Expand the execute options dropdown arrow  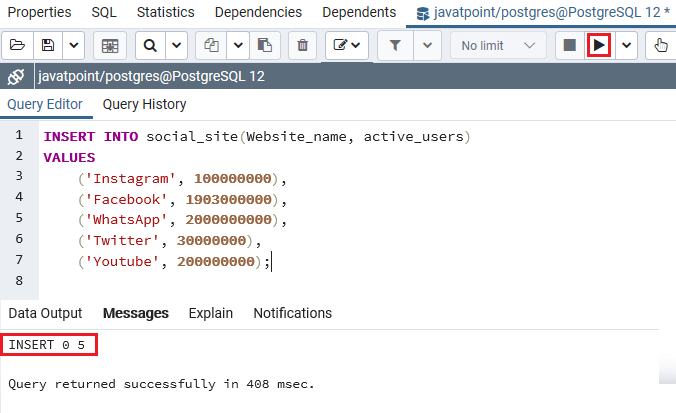point(626,45)
